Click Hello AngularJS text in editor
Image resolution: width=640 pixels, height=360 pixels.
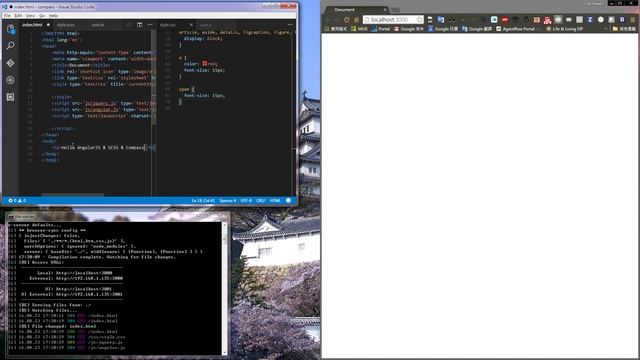(x=81, y=147)
